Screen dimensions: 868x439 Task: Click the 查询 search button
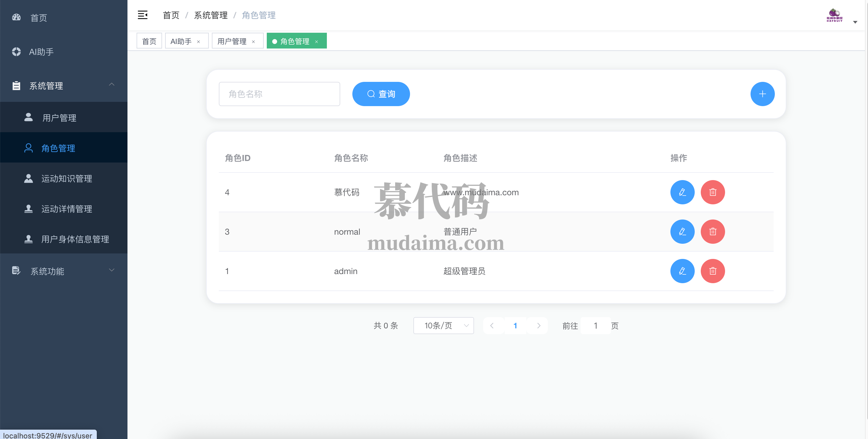[x=381, y=94]
